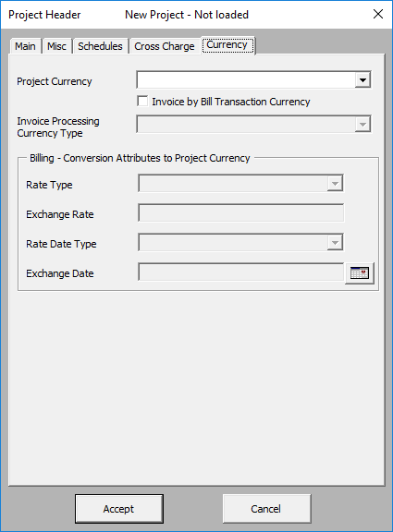Select the Currency tab

point(227,44)
